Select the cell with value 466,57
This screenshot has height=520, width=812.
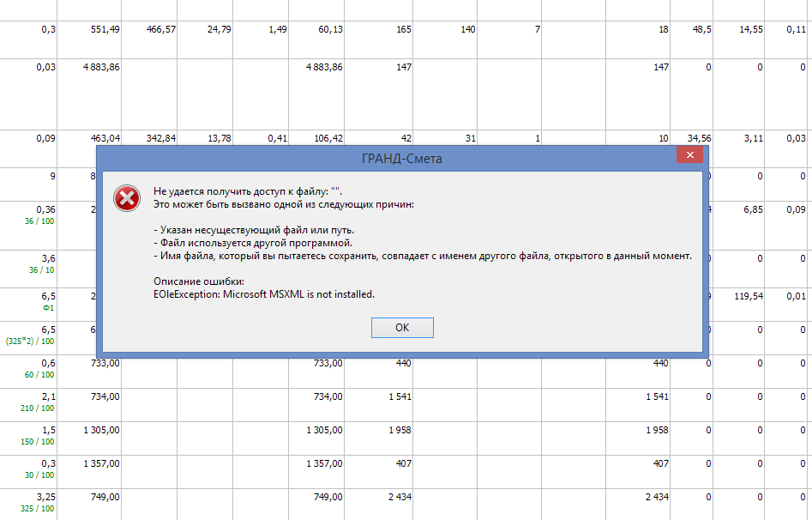[148, 29]
